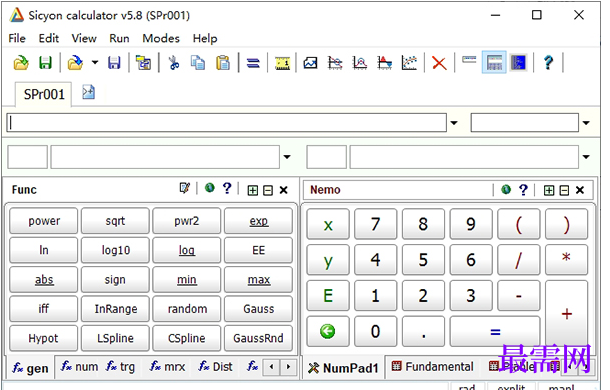This screenshot has width=610, height=390.
Task: Click in the main expression input field
Action: [226, 123]
